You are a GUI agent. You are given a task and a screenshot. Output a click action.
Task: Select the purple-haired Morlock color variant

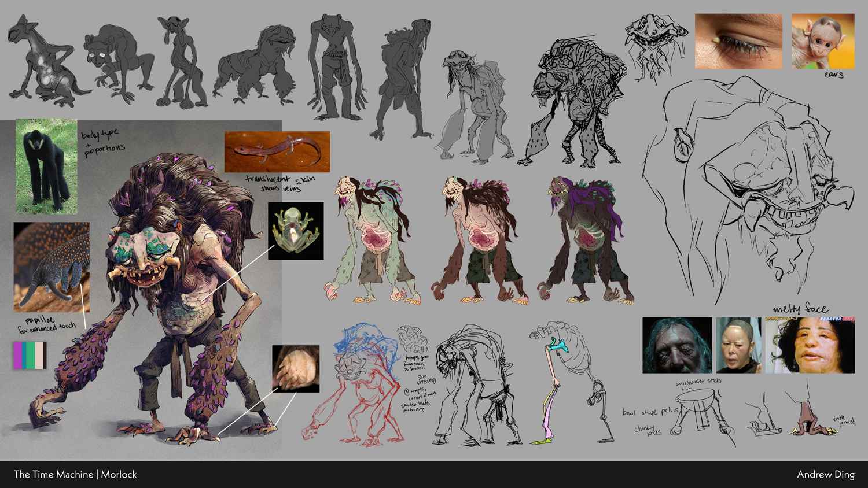[586, 240]
